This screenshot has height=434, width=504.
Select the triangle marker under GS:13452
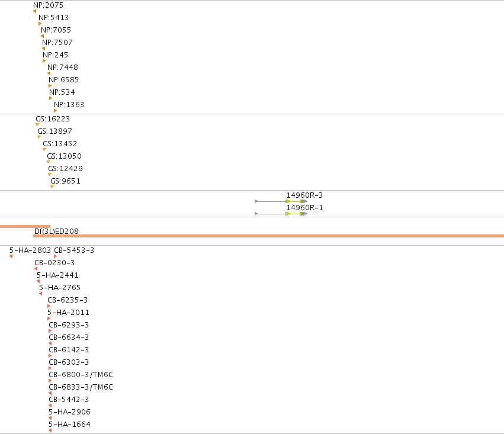coord(44,150)
